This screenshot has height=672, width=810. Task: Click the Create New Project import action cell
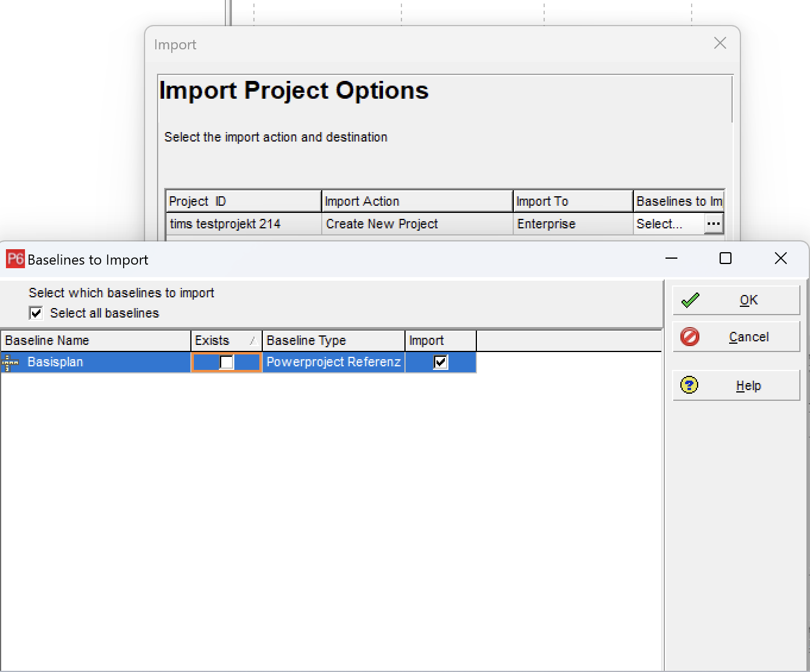coord(417,224)
